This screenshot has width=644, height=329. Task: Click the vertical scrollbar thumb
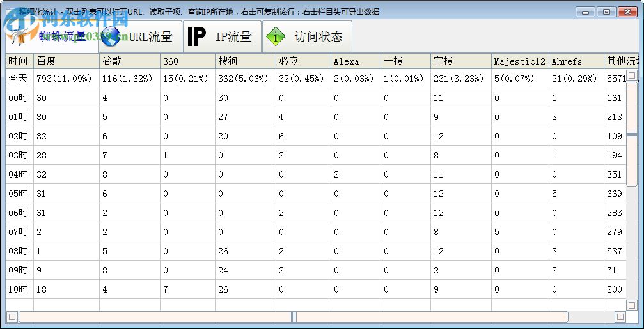coord(632,134)
